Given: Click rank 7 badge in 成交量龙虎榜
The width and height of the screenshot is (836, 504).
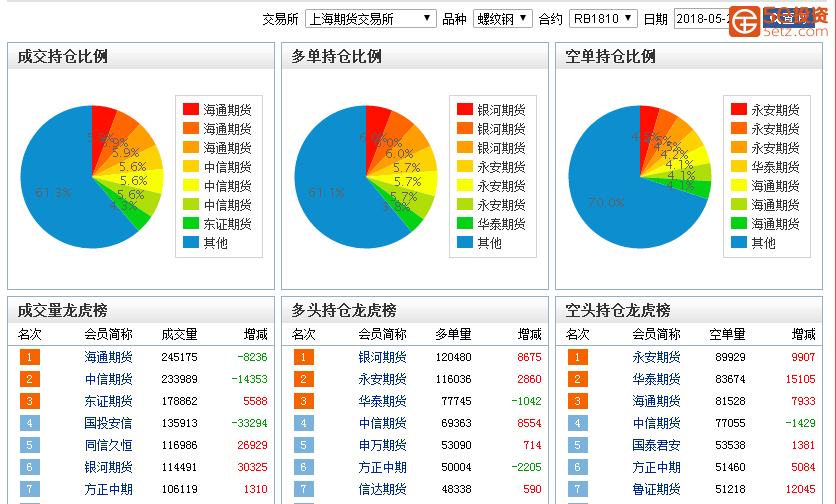Looking at the screenshot, I should [30, 489].
